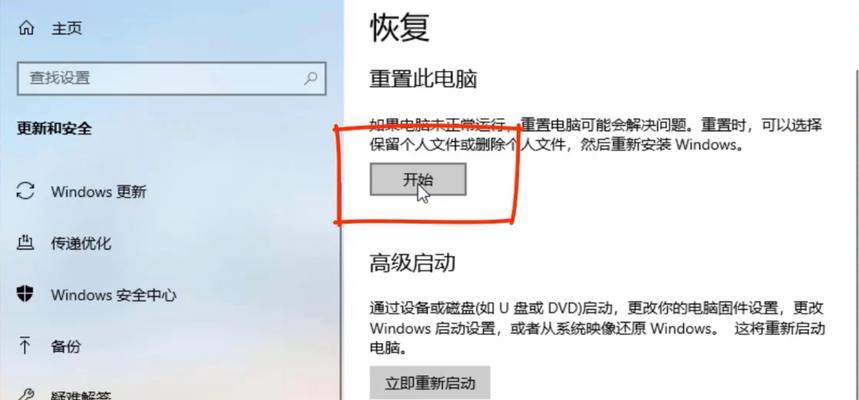Select 备份 from the sidebar list

click(x=66, y=347)
